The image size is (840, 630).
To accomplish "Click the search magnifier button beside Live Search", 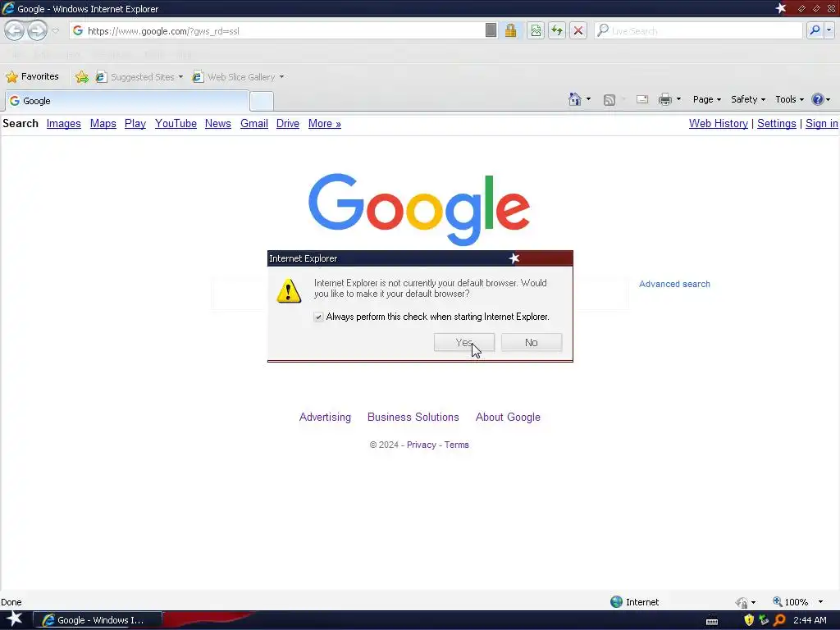I will point(815,30).
